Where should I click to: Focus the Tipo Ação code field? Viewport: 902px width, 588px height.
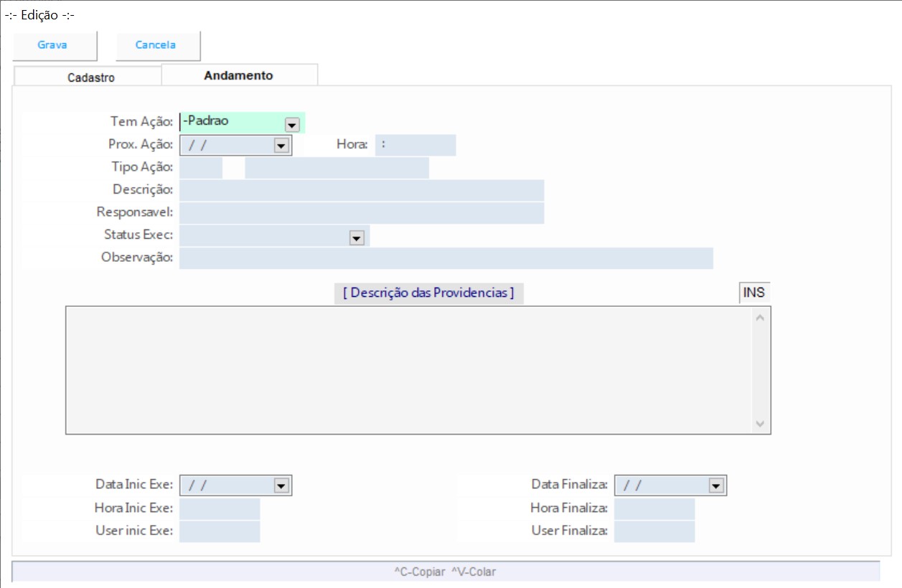click(x=201, y=168)
